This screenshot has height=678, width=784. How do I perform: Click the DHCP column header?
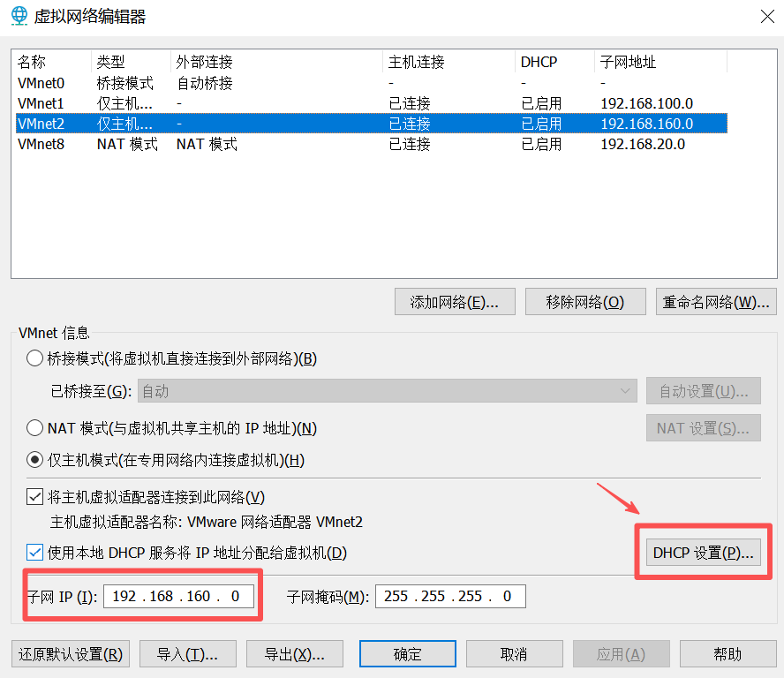click(554, 62)
